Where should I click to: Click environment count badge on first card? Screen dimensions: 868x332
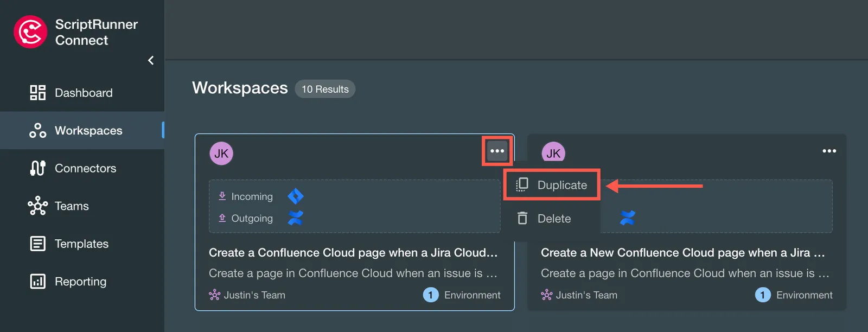[431, 295]
